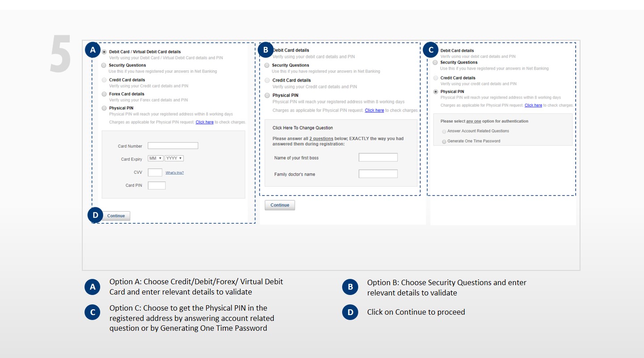Click 'Click Here To Change Question' text
Screen dimensions: 644x358
coord(303,128)
